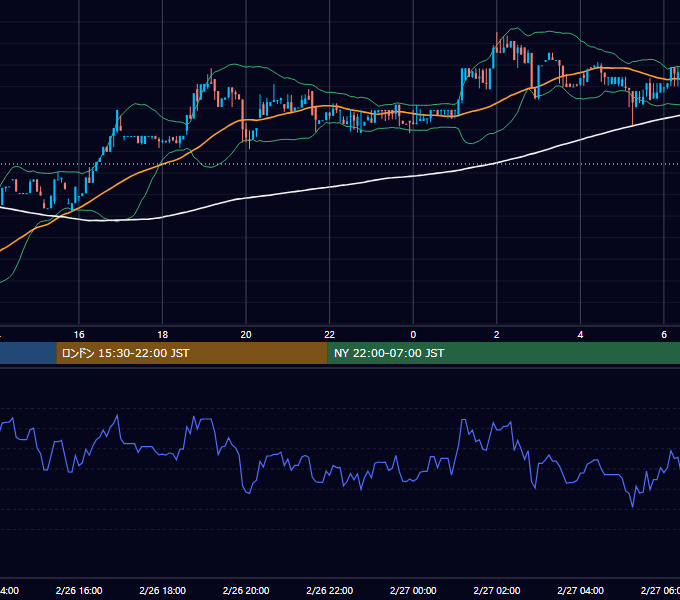The width and height of the screenshot is (680, 600).
Task: Click the 2/27 04:00 timestamp label
Action: 580,590
